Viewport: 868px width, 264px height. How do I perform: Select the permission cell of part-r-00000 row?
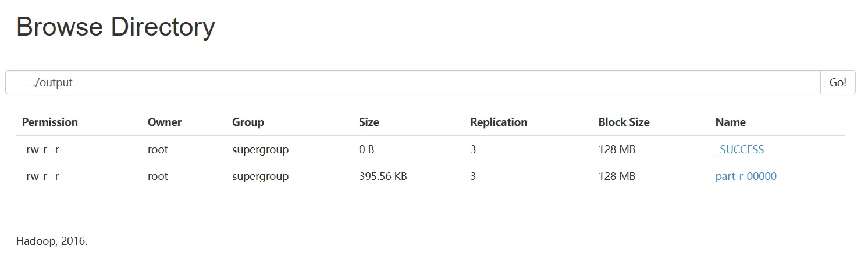(45, 177)
